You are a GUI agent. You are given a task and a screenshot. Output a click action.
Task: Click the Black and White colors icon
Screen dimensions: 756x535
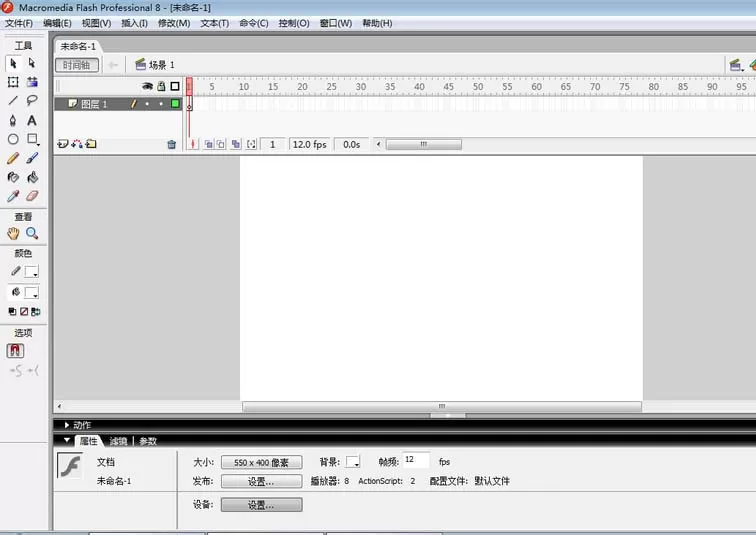(x=12, y=311)
